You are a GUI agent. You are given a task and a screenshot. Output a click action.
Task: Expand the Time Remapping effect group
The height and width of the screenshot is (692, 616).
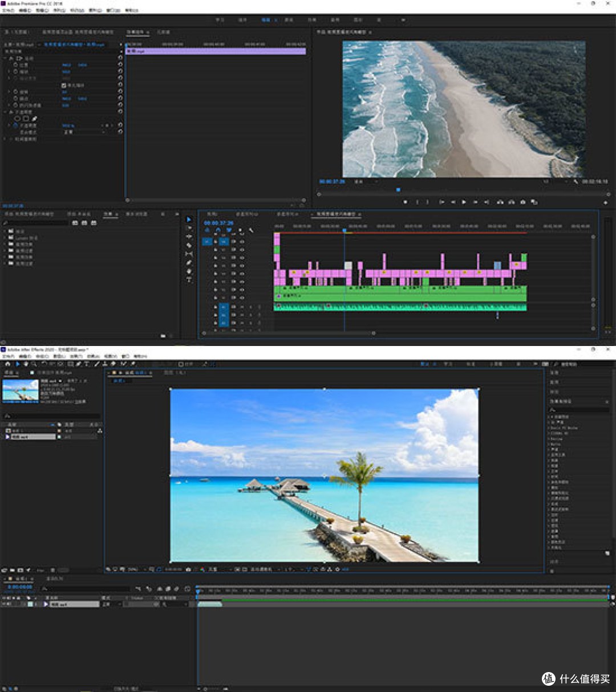(5, 139)
